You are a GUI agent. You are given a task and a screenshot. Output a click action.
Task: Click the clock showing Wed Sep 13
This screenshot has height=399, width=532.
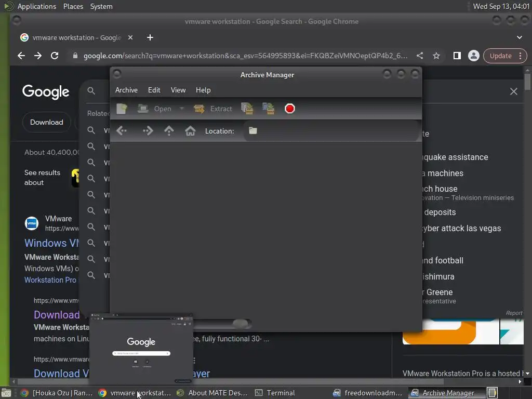pyautogui.click(x=501, y=6)
